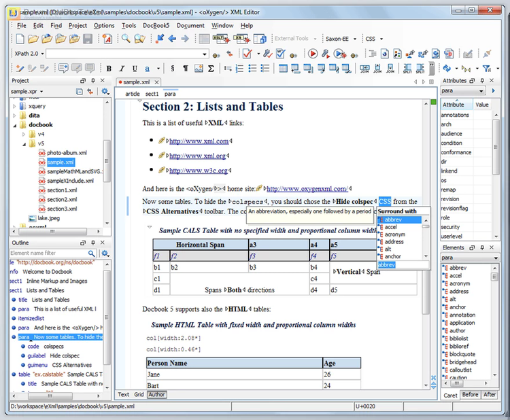Open the Project menu
The height and width of the screenshot is (420, 510).
[78, 25]
